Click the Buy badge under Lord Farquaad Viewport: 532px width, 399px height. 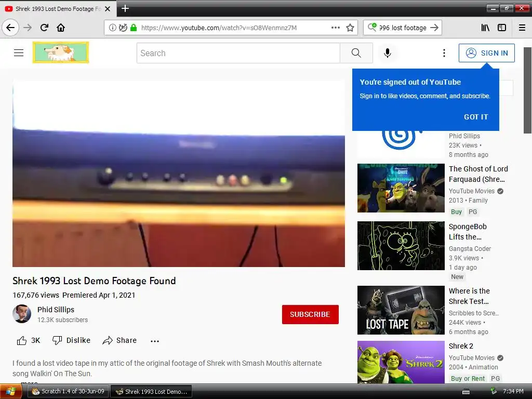click(x=456, y=212)
